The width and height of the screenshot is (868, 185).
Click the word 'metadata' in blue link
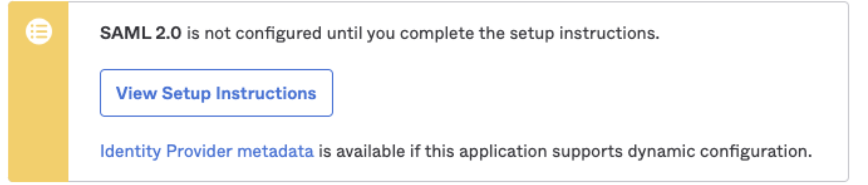click(x=275, y=151)
